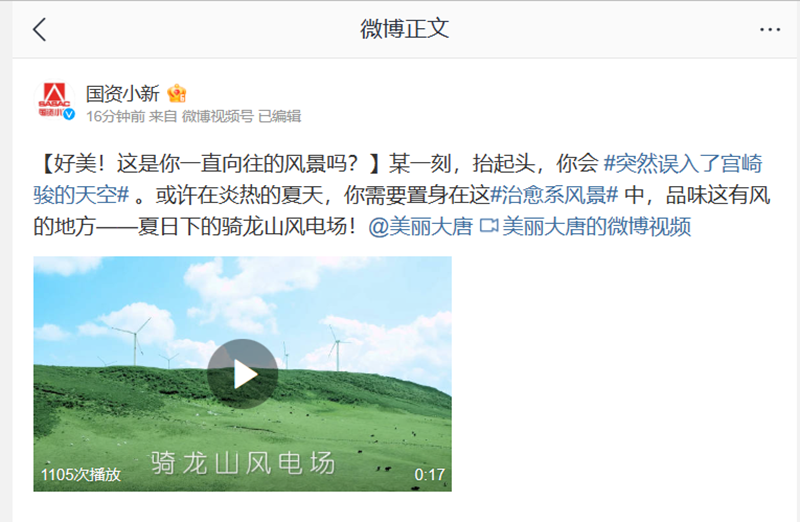Click the 微博正文 page title

tap(405, 29)
